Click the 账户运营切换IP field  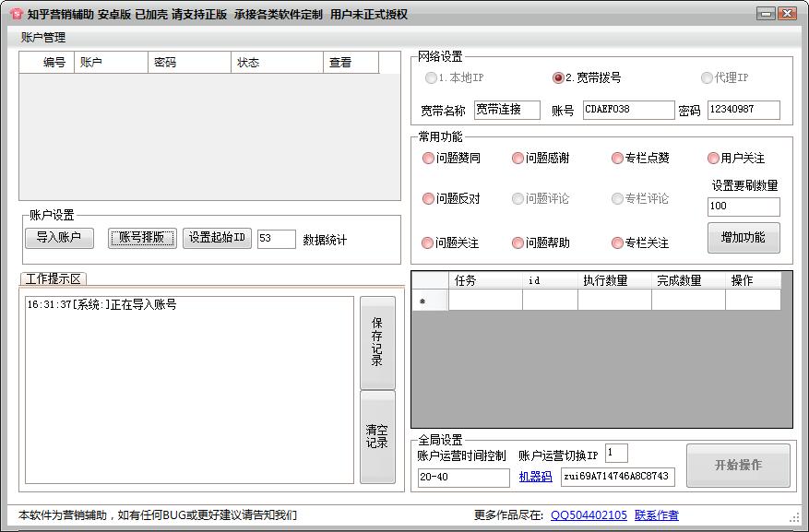click(616, 454)
